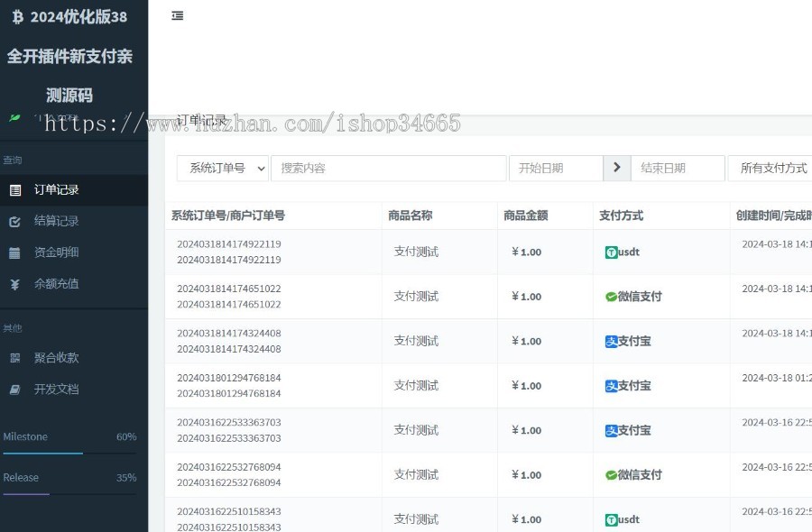Click the 资金明细 calendar icon in sidebar
The height and width of the screenshot is (532, 812).
[x=15, y=253]
